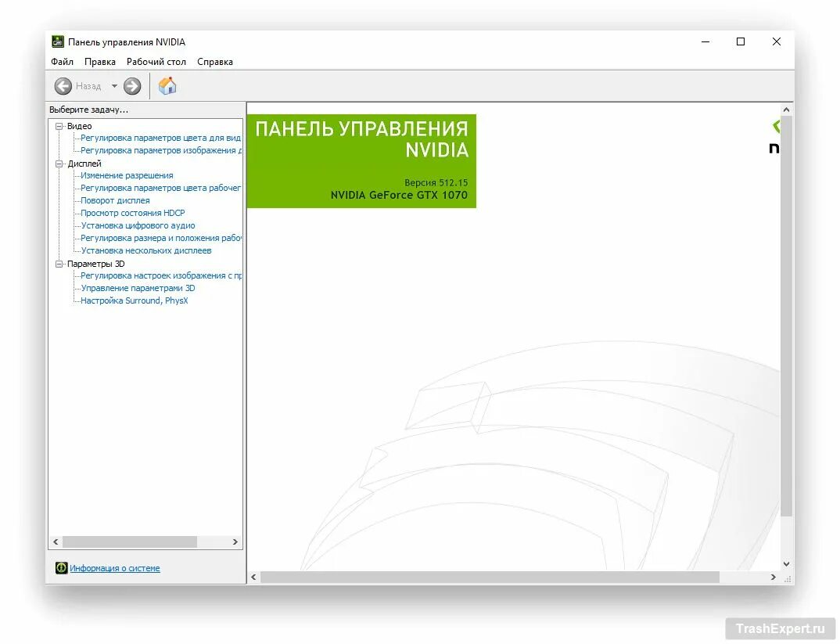The image size is (840, 644).
Task: Collapse the Дисплей tree node
Action: pos(59,164)
